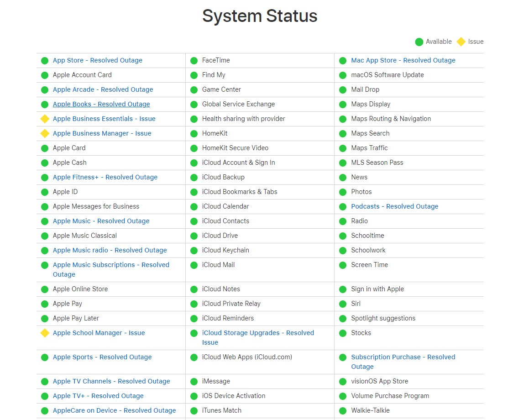Click green status dot beside App Store
The image size is (513, 420).
click(x=45, y=60)
